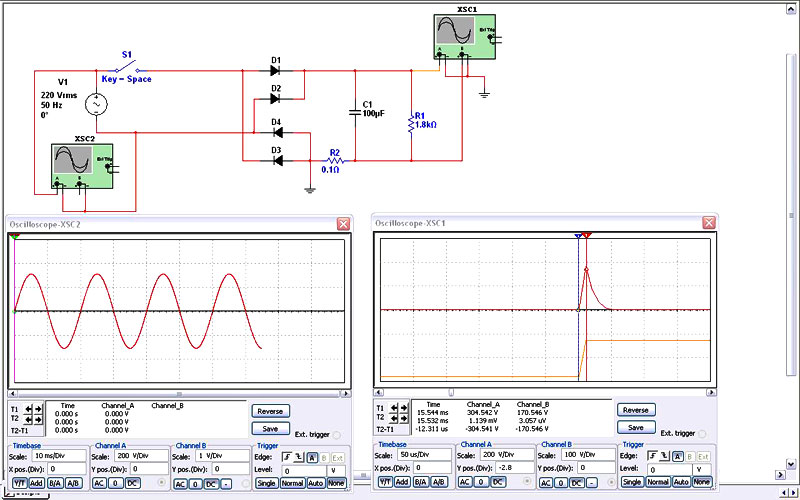
Task: Select diode D1 in the bridge rectifier
Action: click(276, 71)
